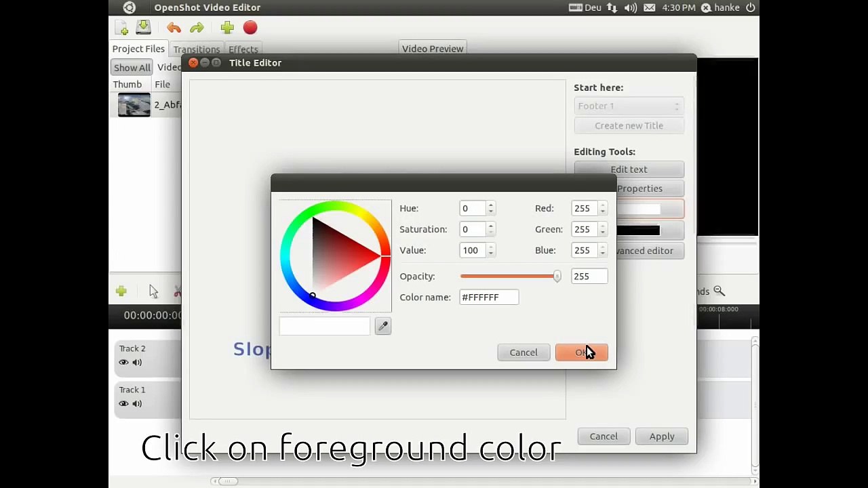Click the Red value field
Image resolution: width=868 pixels, height=488 pixels.
point(585,209)
